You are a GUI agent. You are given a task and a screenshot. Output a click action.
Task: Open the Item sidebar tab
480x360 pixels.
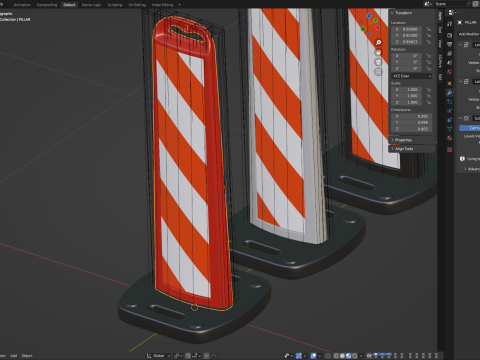pyautogui.click(x=440, y=16)
